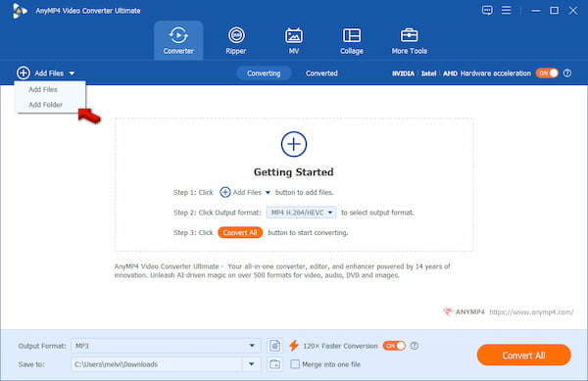Open the anymp4.com website link
Screen dimensions: 588x381
(531, 311)
